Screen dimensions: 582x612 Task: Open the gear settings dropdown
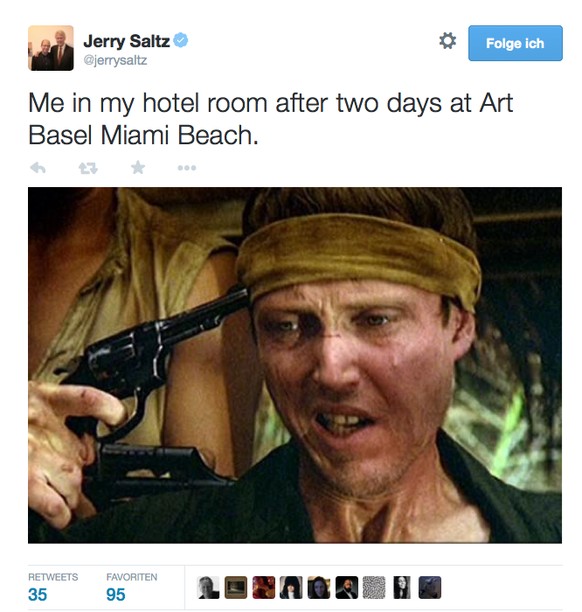tap(447, 41)
